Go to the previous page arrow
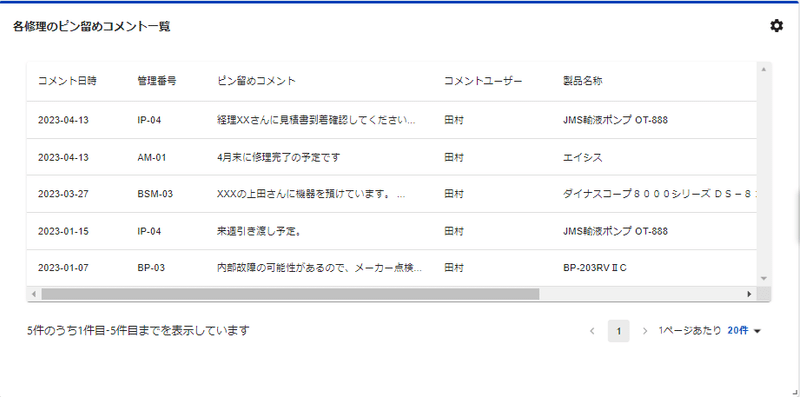 (592, 331)
